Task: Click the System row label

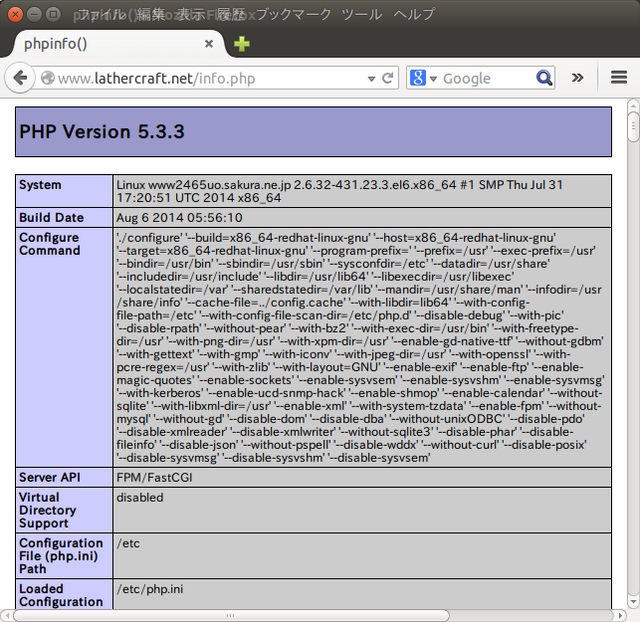Action: (40, 184)
